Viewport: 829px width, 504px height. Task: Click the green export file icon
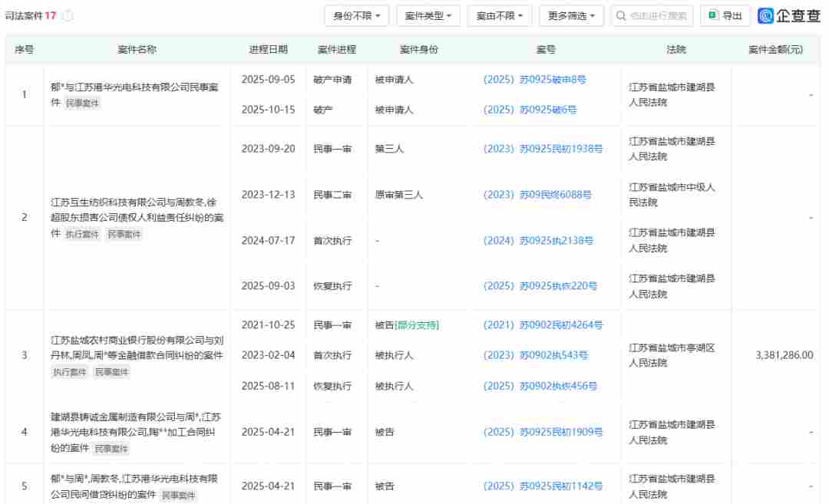[x=713, y=15]
